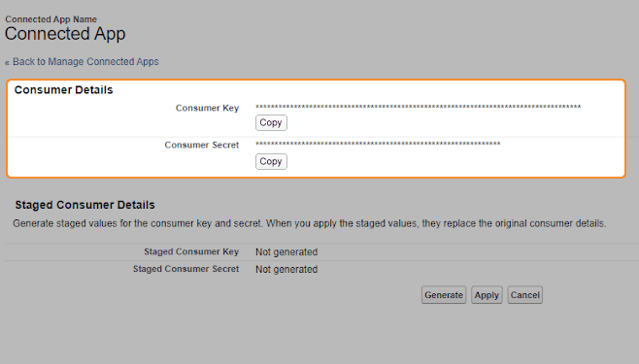Click Not generated beside Staged Consumer Secret

tap(286, 269)
